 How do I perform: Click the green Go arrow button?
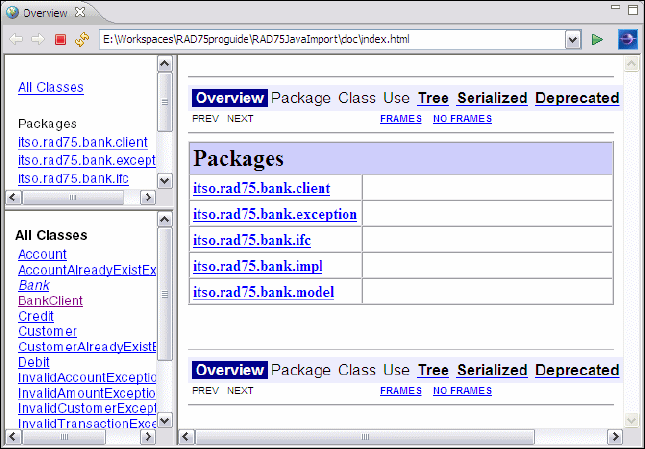pos(597,39)
